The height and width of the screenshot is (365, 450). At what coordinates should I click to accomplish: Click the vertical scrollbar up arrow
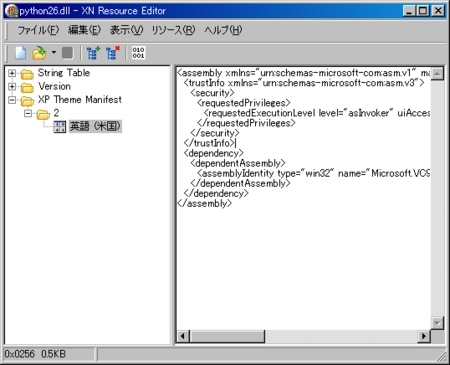[437, 73]
